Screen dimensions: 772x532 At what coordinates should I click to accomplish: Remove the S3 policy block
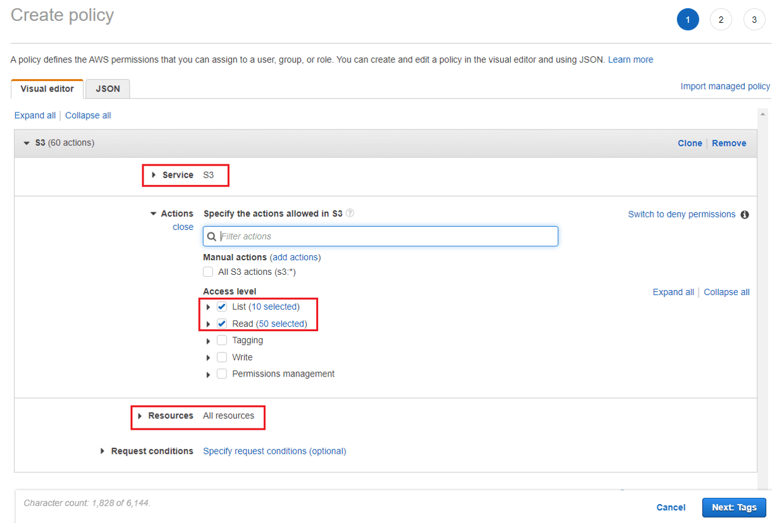[729, 143]
